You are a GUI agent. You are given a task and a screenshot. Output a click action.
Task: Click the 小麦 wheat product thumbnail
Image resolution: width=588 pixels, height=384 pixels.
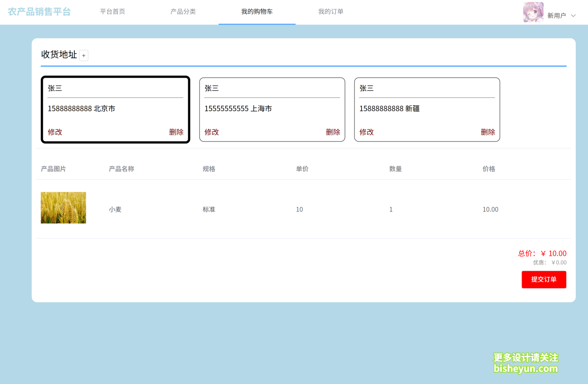click(63, 207)
